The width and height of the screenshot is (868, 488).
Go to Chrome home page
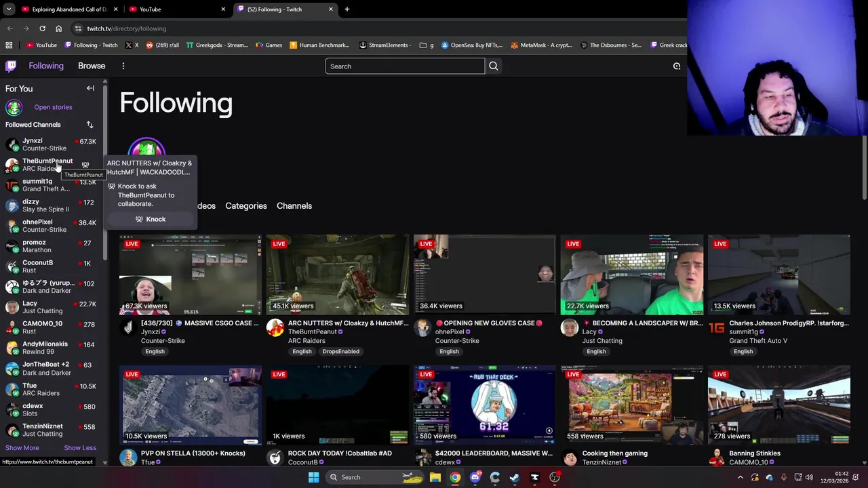pyautogui.click(x=58, y=28)
